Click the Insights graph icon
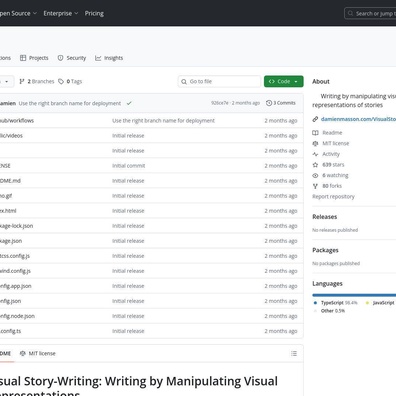Screen dimensions: 396x396 (98, 58)
